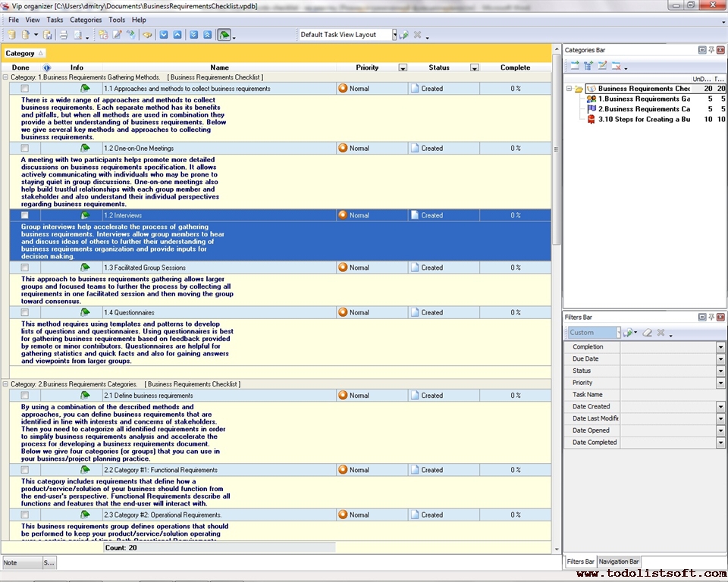Tick Done checkbox for 2.1 Define business requirements
Image resolution: width=728 pixels, height=582 pixels.
click(25, 396)
